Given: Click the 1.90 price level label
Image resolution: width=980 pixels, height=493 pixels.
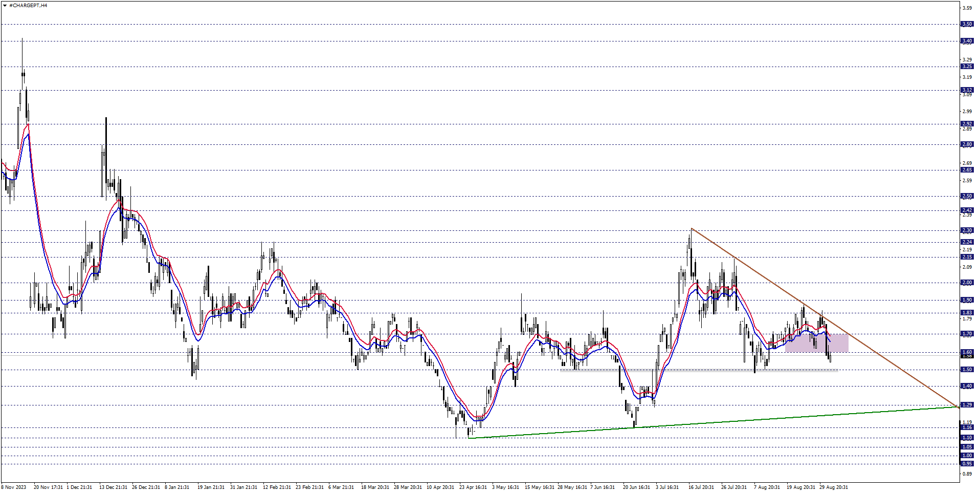Looking at the screenshot, I should 967,300.
